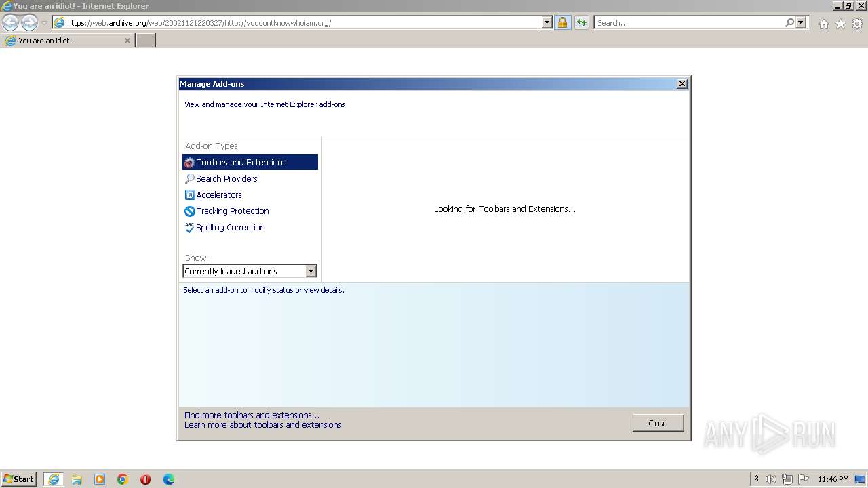Click 'View and manage your Internet Explorer add-ons' text
The width and height of the screenshot is (868, 488).
pyautogui.click(x=265, y=104)
